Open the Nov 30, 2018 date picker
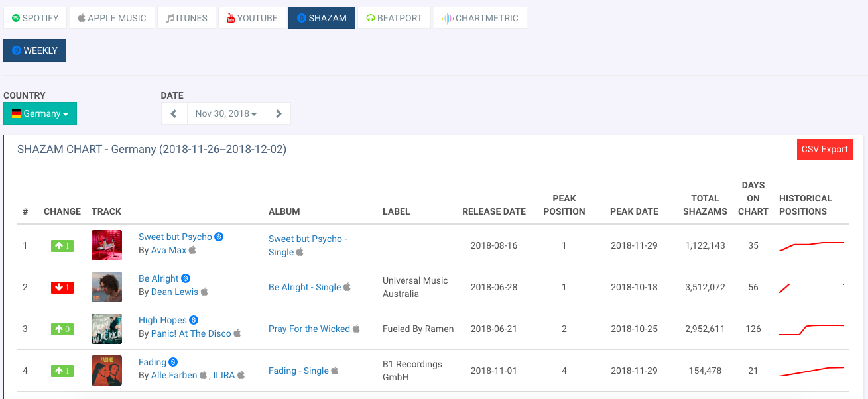 coord(226,113)
